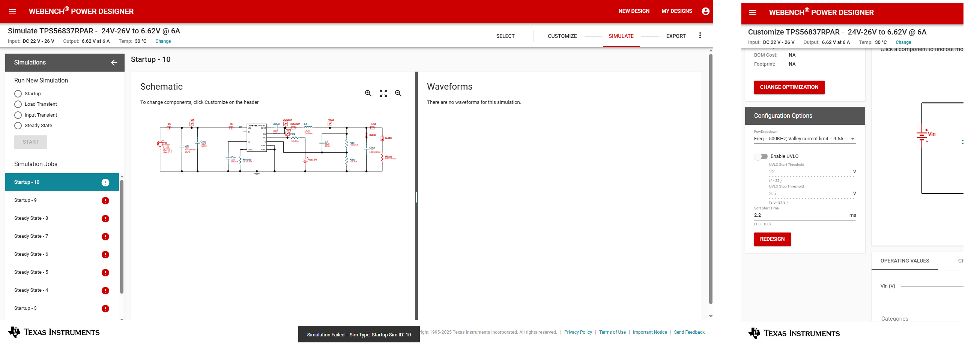This screenshot has height=354, width=980.
Task: Click the Simulation Failed notification toast
Action: 359,334
